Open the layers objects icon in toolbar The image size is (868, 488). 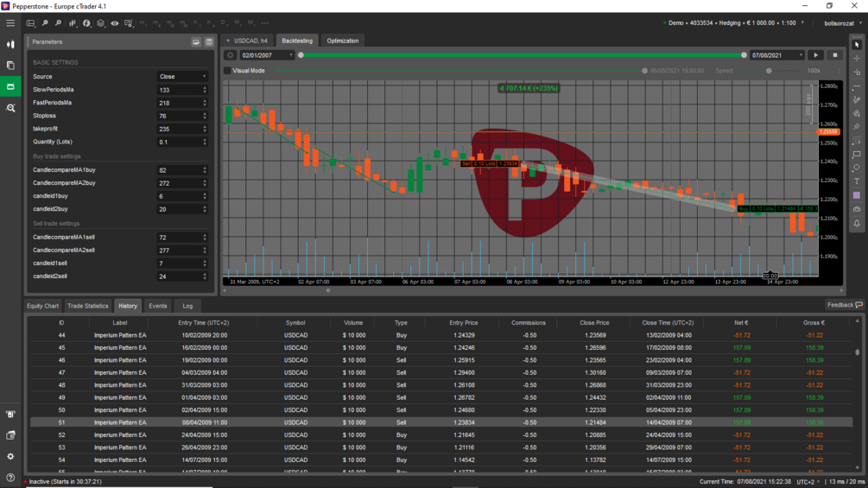(101, 23)
